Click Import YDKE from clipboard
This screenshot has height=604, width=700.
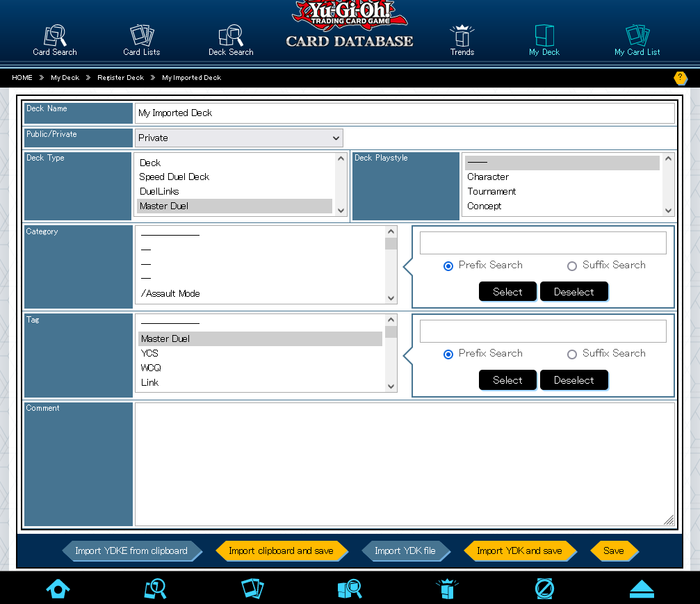tap(131, 551)
